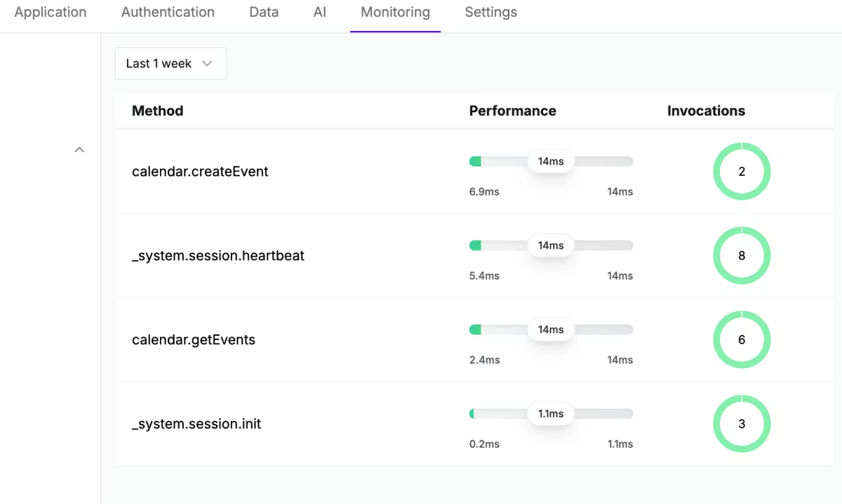This screenshot has height=504, width=842.
Task: Click the invocations ring for calendar.createEvent
Action: point(742,172)
